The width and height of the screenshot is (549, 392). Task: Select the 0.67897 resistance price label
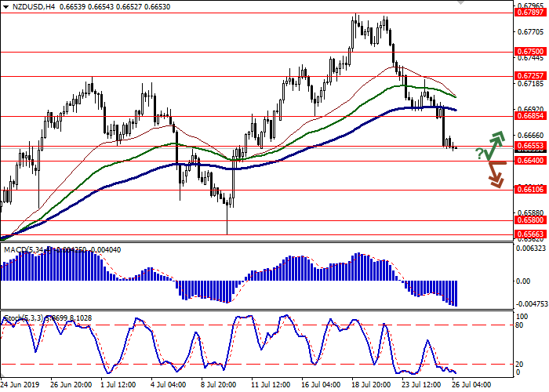[x=530, y=13]
